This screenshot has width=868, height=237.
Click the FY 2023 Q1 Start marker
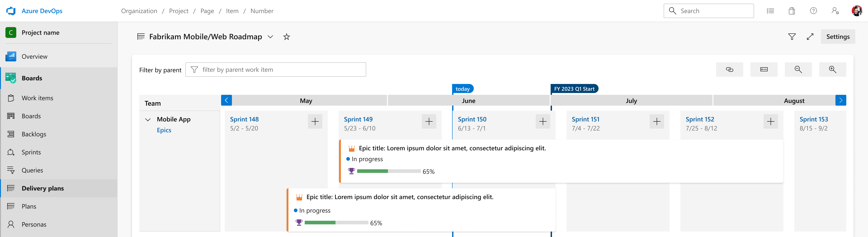[574, 89]
